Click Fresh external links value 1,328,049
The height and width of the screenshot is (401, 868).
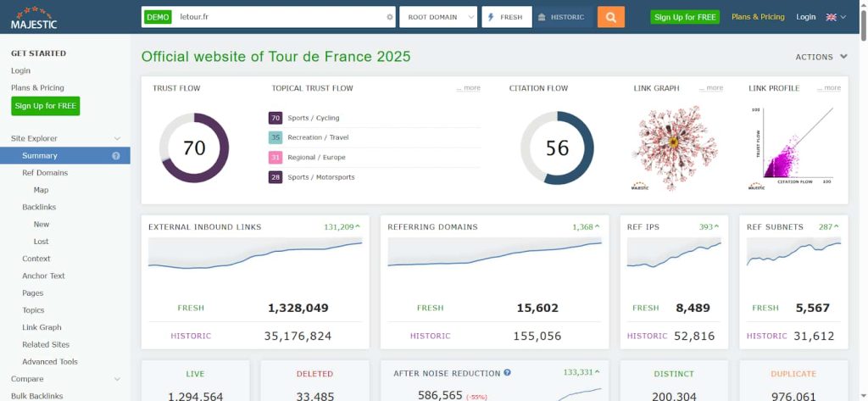coord(298,308)
